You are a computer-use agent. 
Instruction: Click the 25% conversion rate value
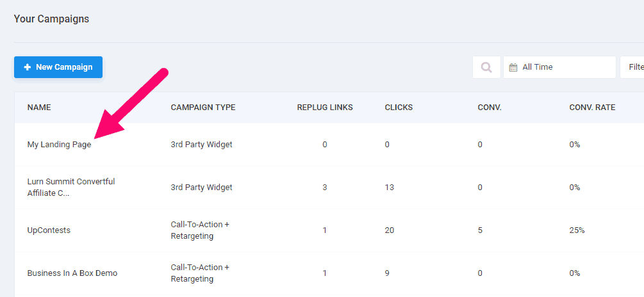(577, 230)
